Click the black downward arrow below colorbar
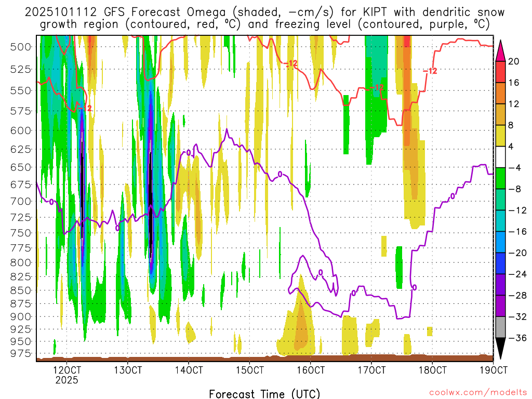Screen dimensions: 532x399 [x=500, y=349]
